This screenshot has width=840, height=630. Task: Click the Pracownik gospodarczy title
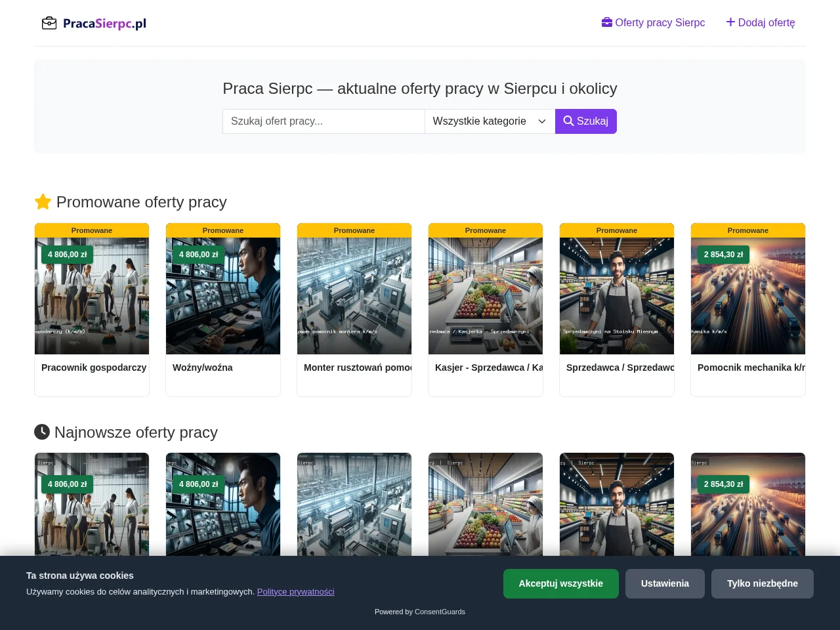[94, 367]
